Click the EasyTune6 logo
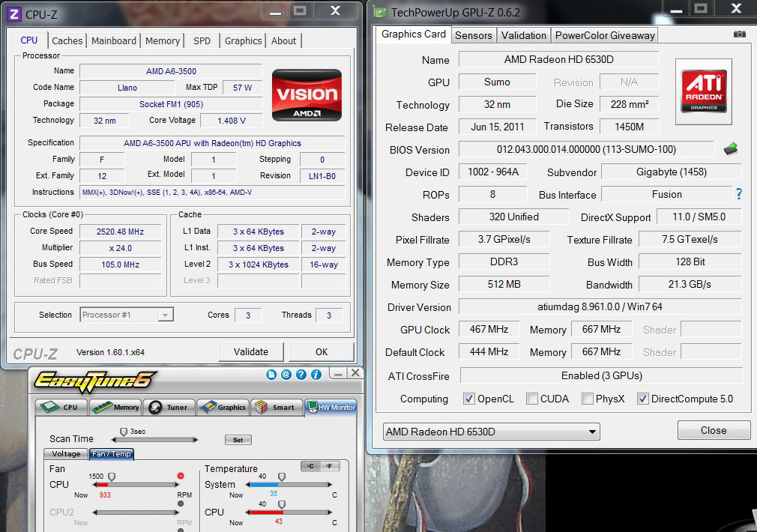Viewport: 757px width, 532px height. (95, 381)
